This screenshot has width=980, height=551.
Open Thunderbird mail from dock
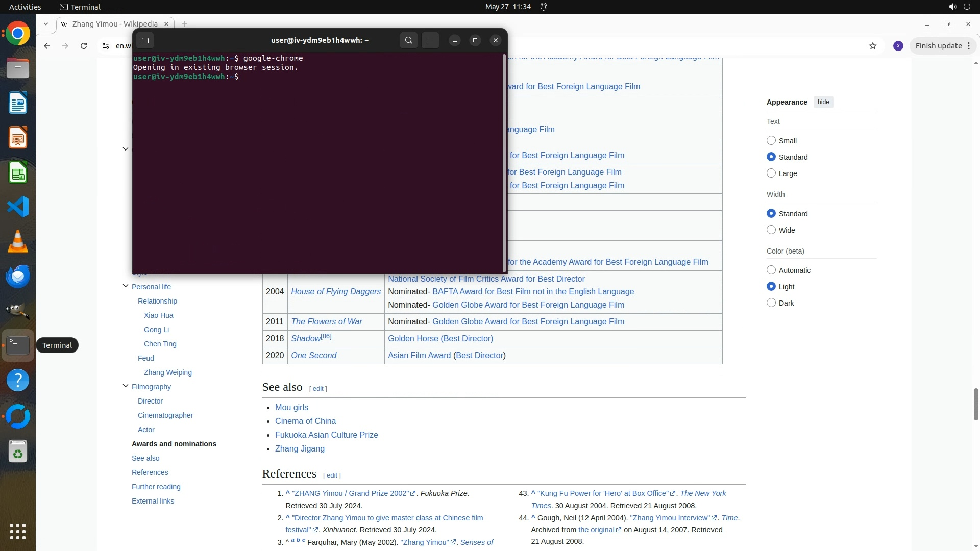click(18, 276)
